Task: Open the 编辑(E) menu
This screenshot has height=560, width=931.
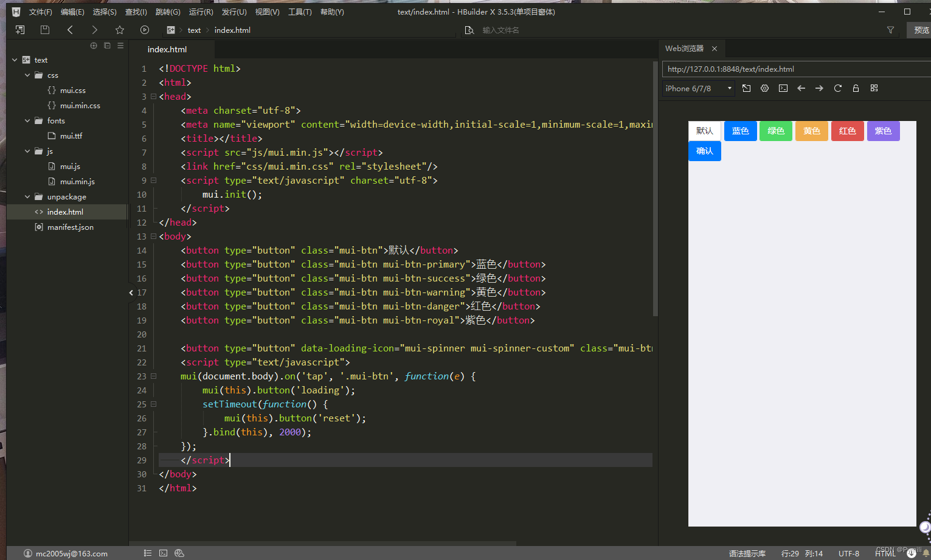Action: [x=72, y=12]
